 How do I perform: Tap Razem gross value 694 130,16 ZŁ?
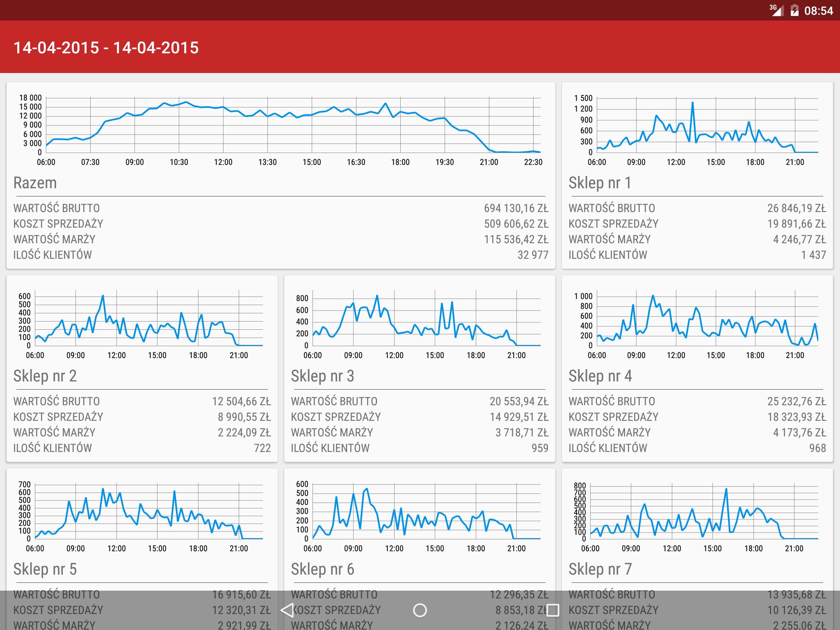point(516,208)
